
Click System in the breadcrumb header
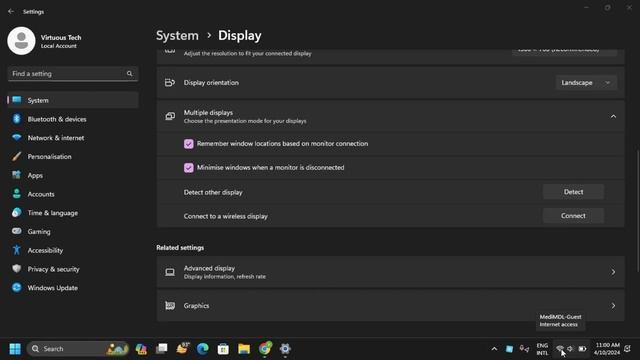[x=177, y=36]
